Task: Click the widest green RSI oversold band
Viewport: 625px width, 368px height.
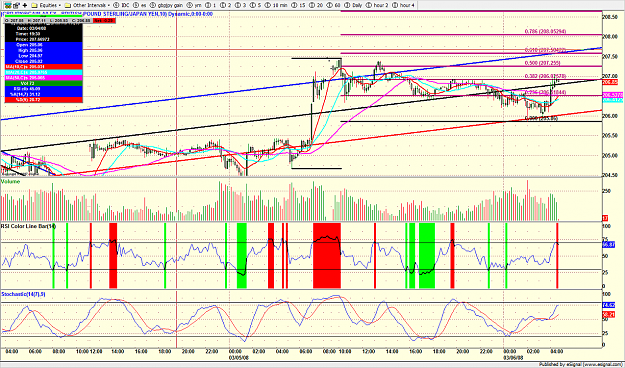Action: coord(427,256)
